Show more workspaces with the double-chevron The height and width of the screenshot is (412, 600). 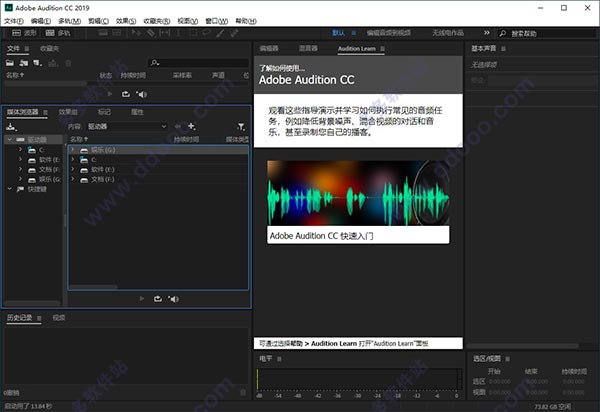point(487,33)
